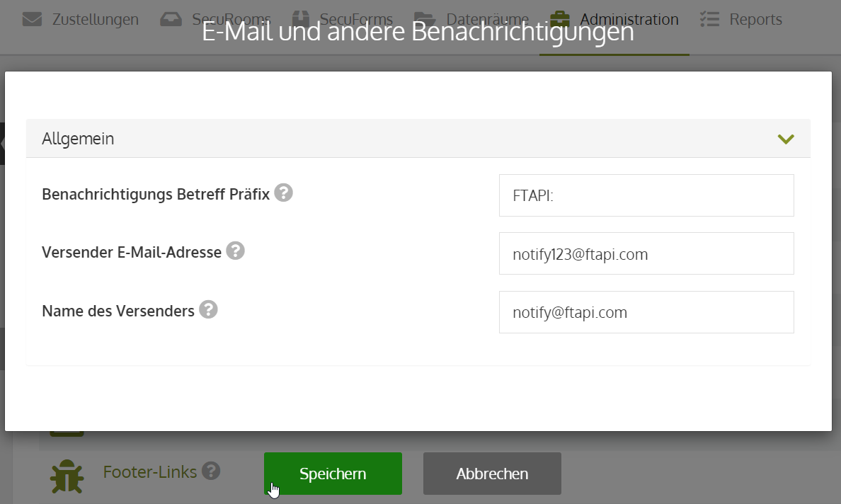Click the question mark icon next to Footer-Links
The height and width of the screenshot is (504, 841).
point(211,471)
